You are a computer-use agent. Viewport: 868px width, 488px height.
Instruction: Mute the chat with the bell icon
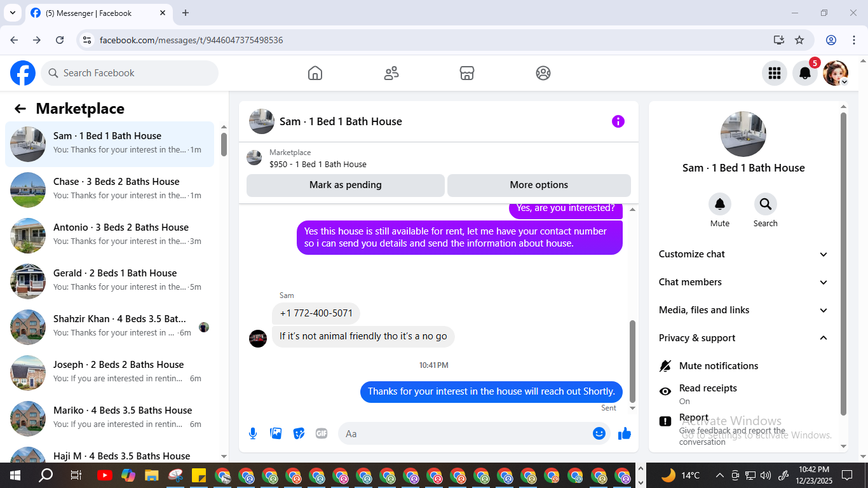(x=720, y=204)
